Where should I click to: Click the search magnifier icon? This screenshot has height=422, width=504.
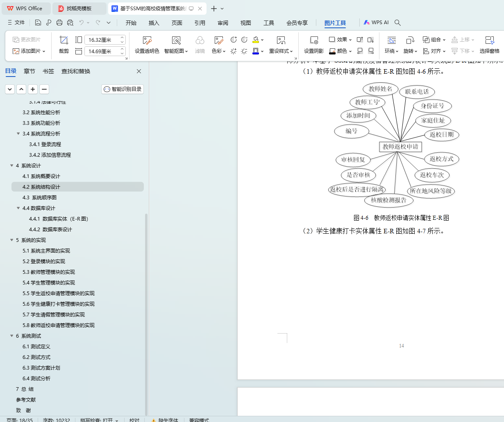(397, 23)
